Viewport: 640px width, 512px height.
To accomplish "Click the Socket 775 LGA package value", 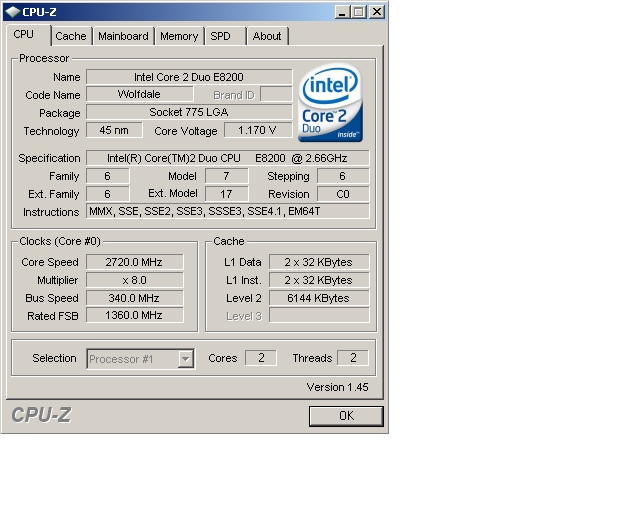I will tap(189, 112).
